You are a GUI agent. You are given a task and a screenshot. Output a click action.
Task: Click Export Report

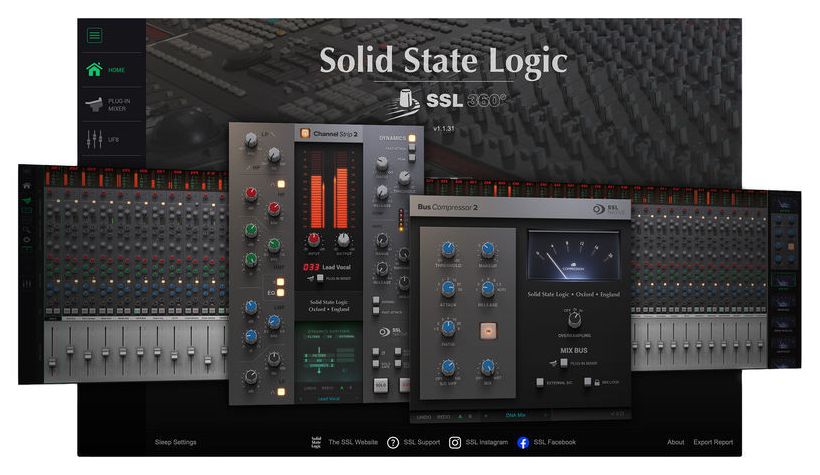(713, 442)
